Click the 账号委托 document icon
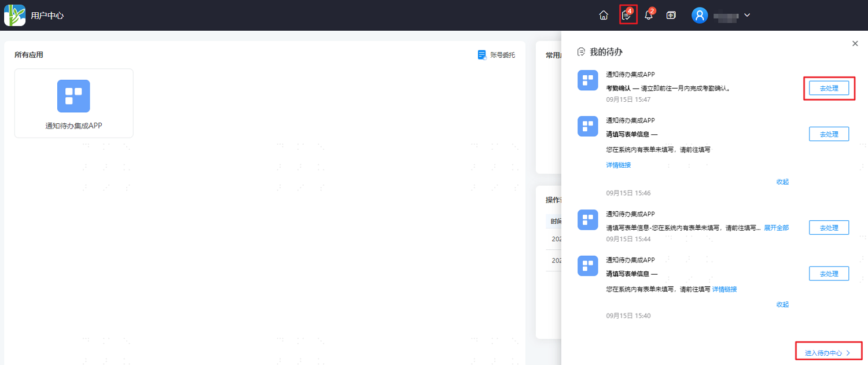The width and height of the screenshot is (868, 365). (x=482, y=55)
